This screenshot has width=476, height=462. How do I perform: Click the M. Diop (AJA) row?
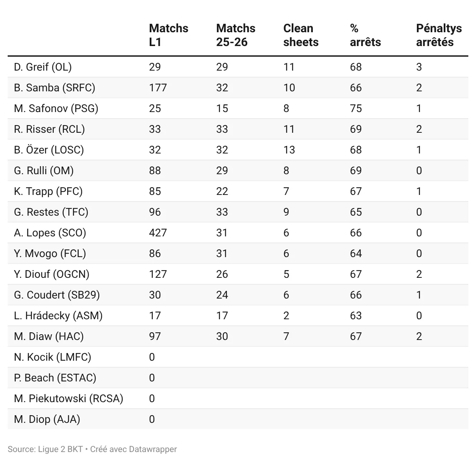[238, 419]
